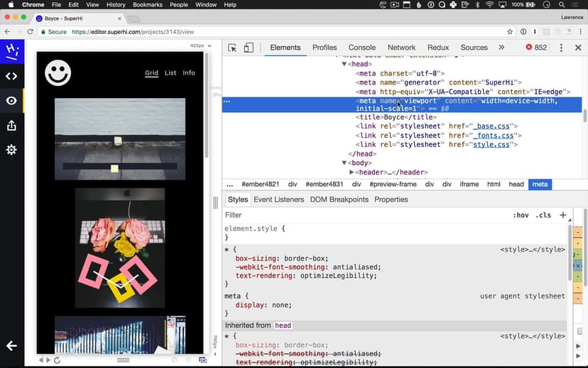Expand the header node in DOM tree

(x=352, y=172)
